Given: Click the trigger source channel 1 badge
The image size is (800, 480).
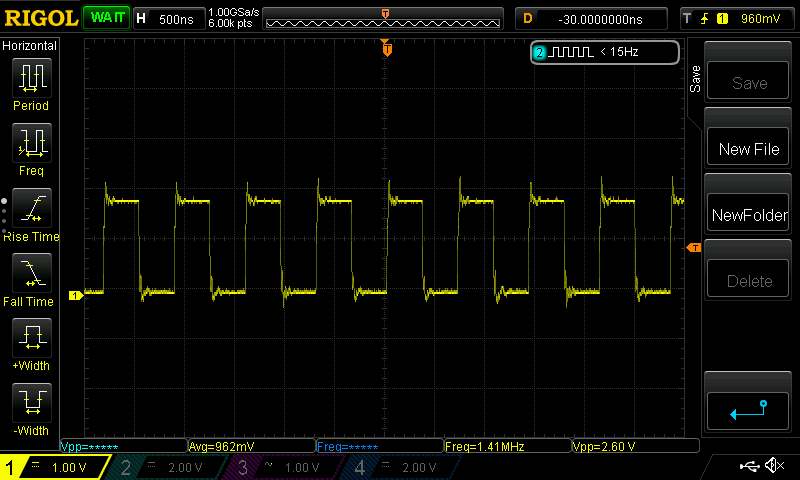Looking at the screenshot, I should (x=722, y=19).
